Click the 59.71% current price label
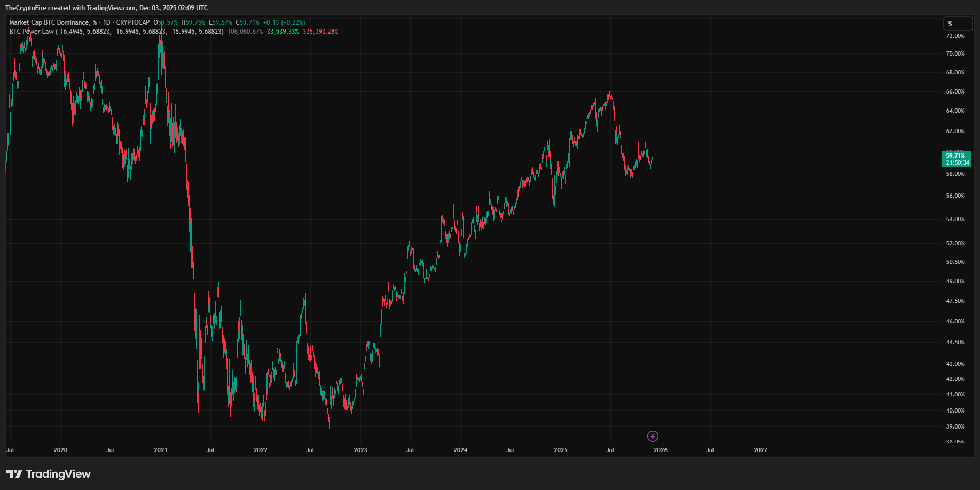Screen dimensions: 980x490 [x=957, y=159]
